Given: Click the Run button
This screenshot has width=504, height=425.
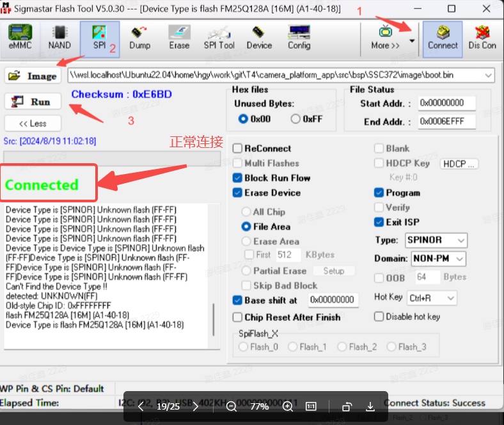Looking at the screenshot, I should pyautogui.click(x=33, y=102).
